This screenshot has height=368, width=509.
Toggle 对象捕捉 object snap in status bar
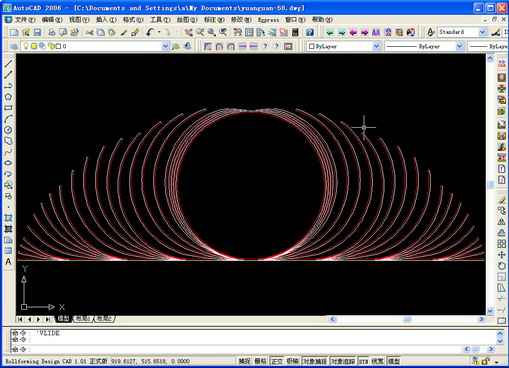(x=315, y=361)
